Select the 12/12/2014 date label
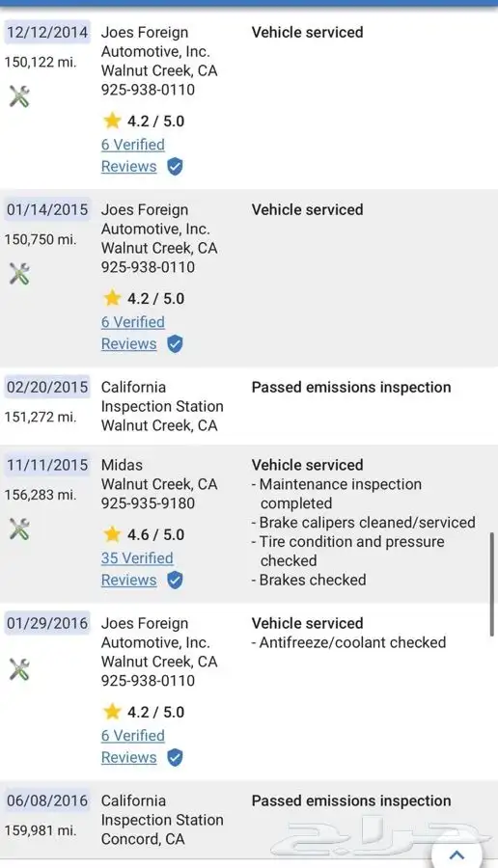This screenshot has width=498, height=868. coord(47,32)
